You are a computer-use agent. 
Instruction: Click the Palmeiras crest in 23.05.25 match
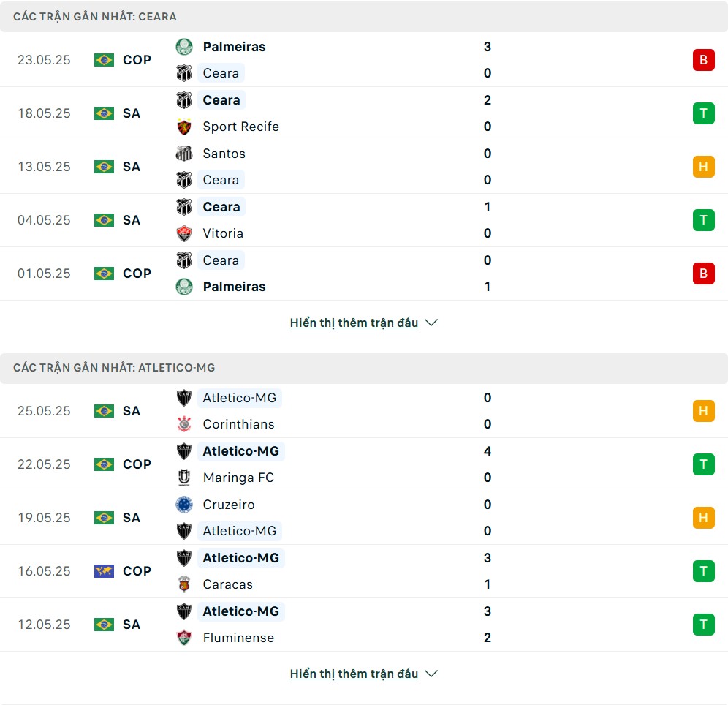click(x=184, y=47)
